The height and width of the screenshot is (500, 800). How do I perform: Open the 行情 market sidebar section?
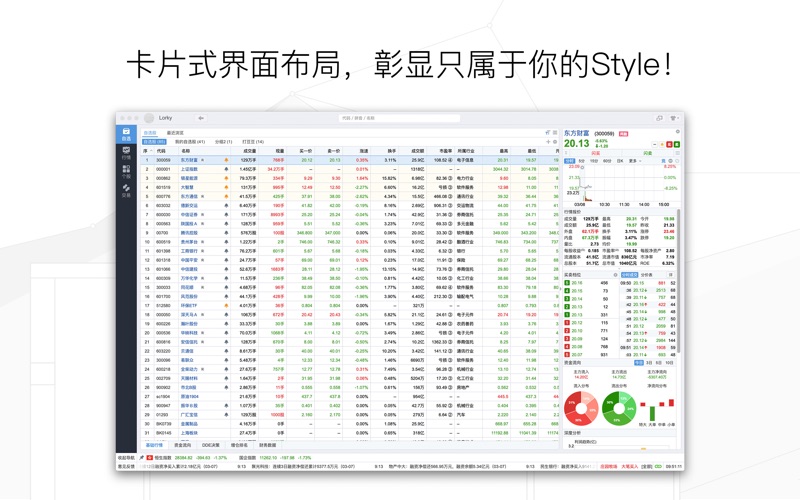pyautogui.click(x=126, y=153)
